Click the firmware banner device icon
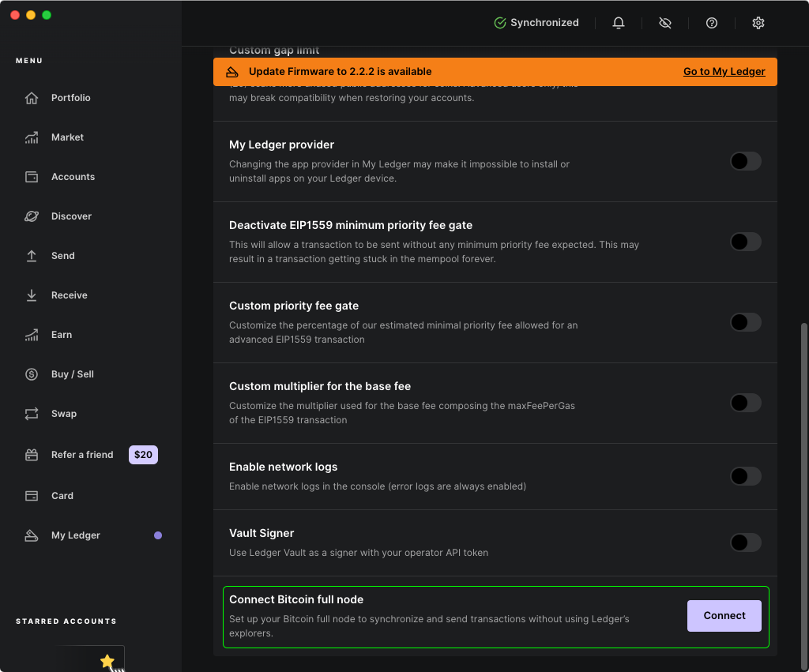The image size is (809, 672). [x=232, y=72]
